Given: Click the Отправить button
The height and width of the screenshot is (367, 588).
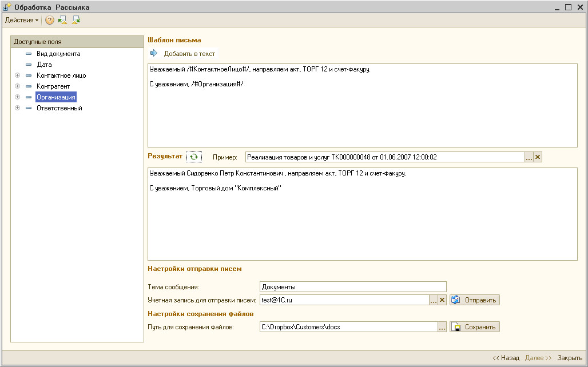Looking at the screenshot, I should click(x=475, y=300).
